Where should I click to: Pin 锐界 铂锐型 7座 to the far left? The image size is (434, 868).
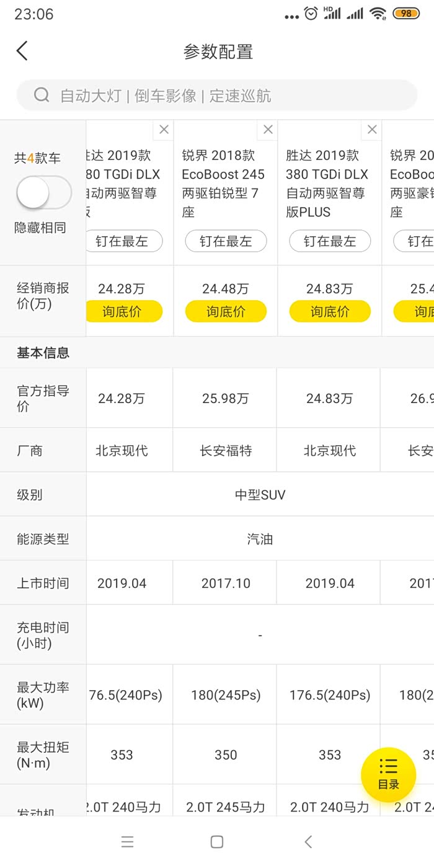[x=226, y=241]
